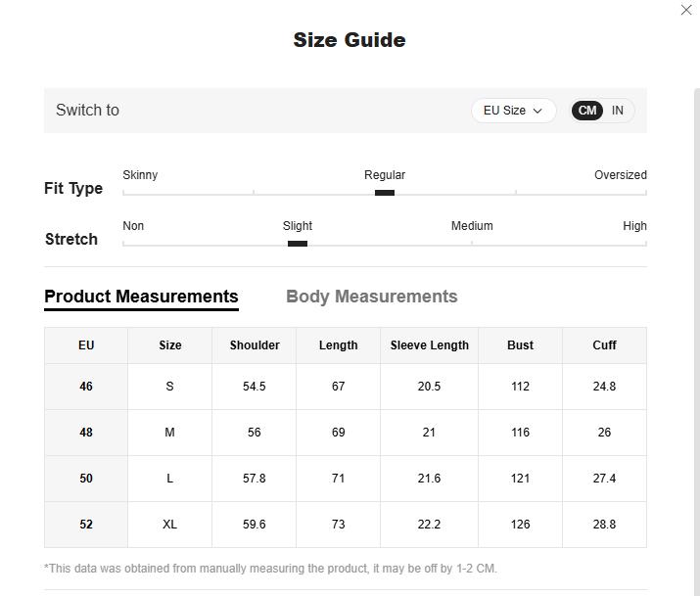The image size is (700, 596).
Task: Select the Product Measurements tab
Action: pyautogui.click(x=141, y=297)
